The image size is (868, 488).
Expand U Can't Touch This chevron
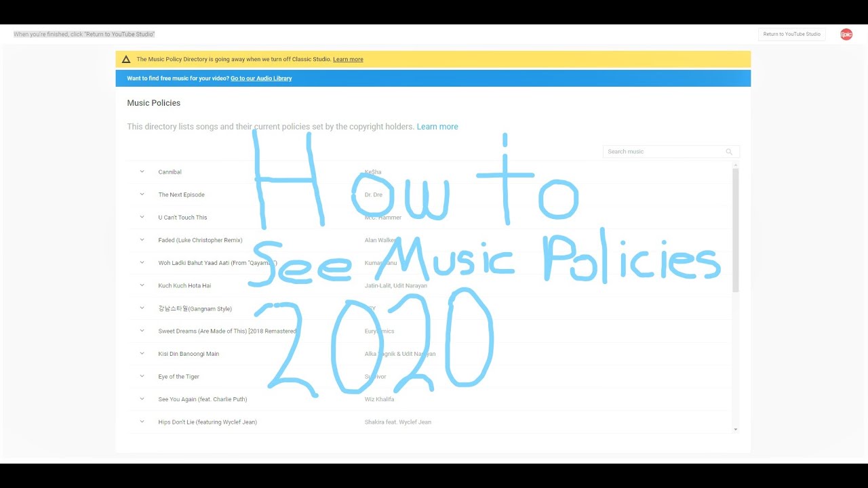[142, 217]
